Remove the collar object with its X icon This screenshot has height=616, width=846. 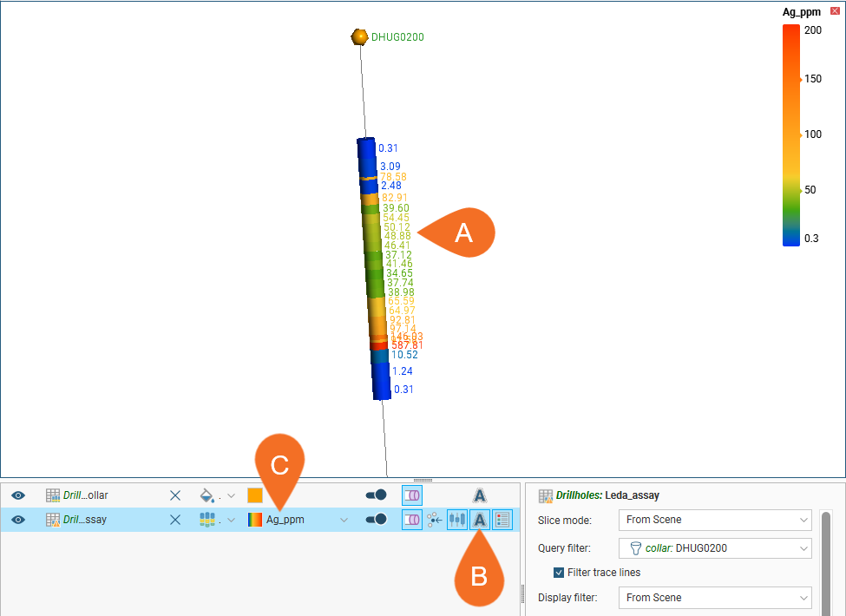pos(175,495)
